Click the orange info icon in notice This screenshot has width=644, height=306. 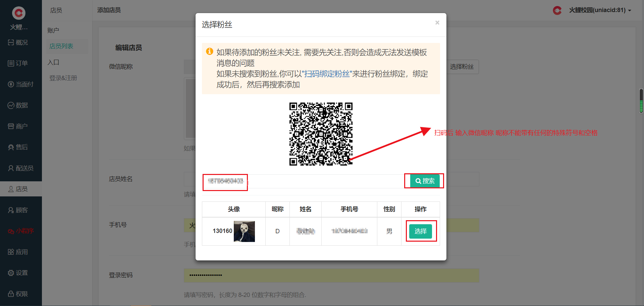[x=210, y=51]
